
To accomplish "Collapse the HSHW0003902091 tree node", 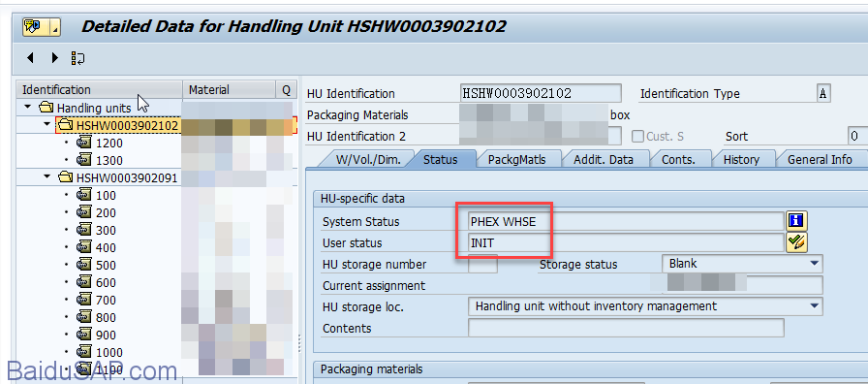I will point(47,176).
